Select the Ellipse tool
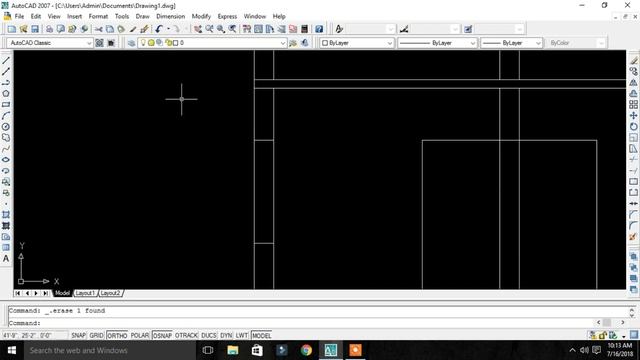 point(6,160)
